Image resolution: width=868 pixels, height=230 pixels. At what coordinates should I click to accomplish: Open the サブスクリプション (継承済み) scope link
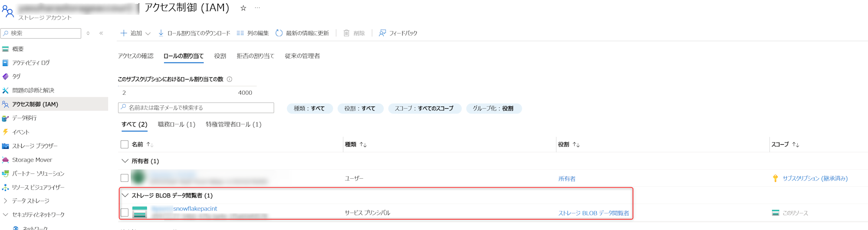(815, 178)
